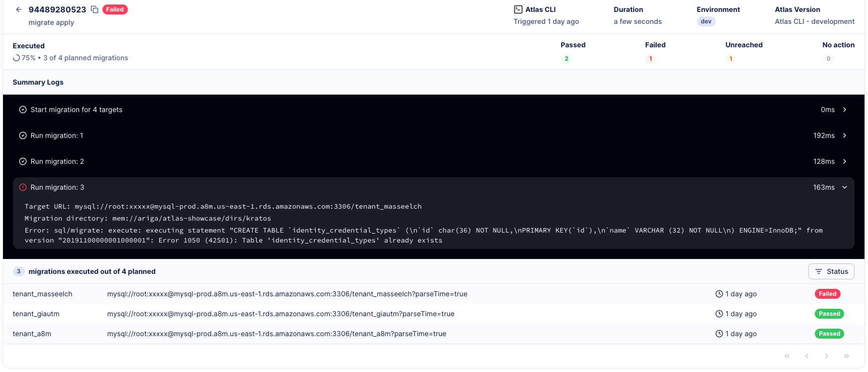
Task: Click Passed count badge showing 2
Action: click(567, 59)
